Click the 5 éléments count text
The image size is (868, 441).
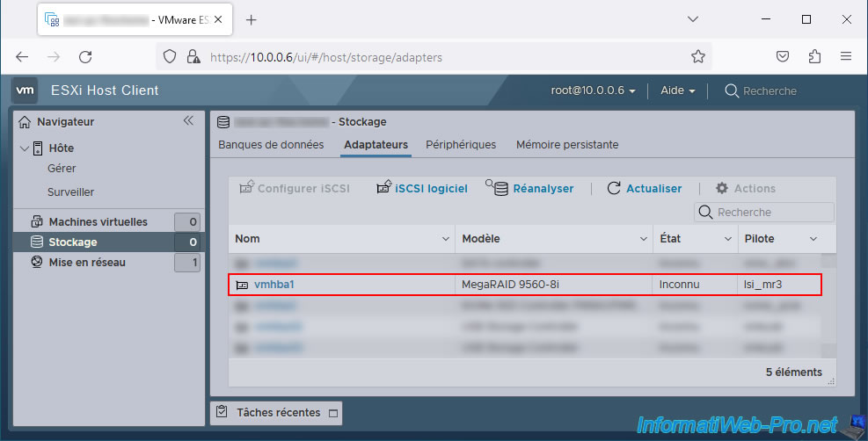click(794, 372)
